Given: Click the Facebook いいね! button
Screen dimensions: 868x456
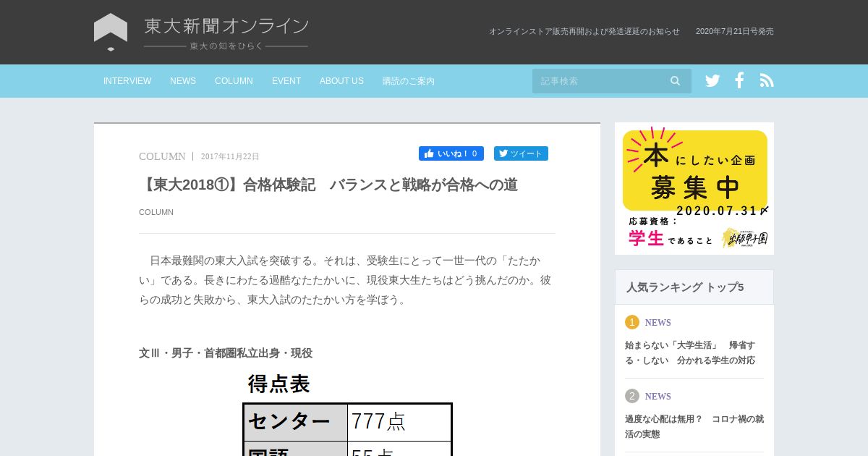Looking at the screenshot, I should coord(451,153).
